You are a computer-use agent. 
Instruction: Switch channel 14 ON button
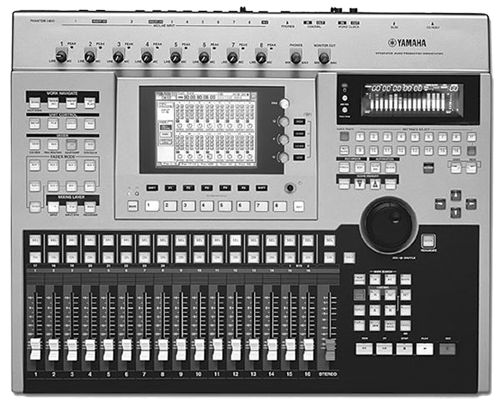pyautogui.click(x=271, y=257)
